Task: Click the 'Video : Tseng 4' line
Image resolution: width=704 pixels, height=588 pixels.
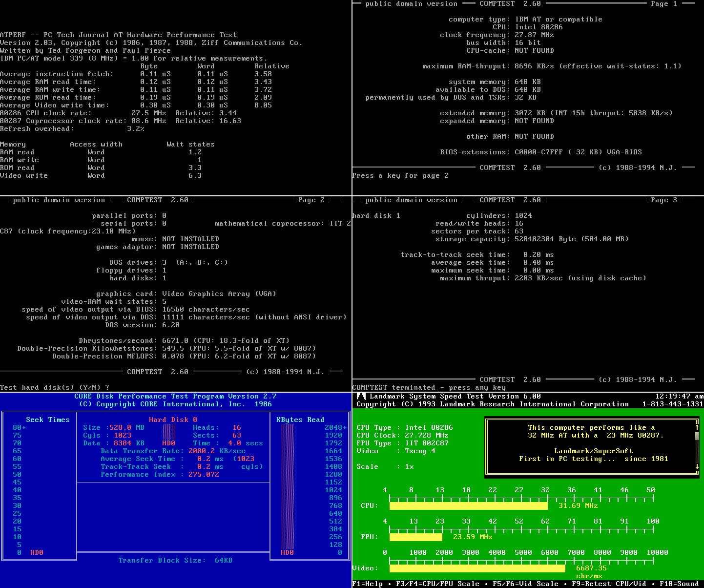Action: tap(396, 451)
